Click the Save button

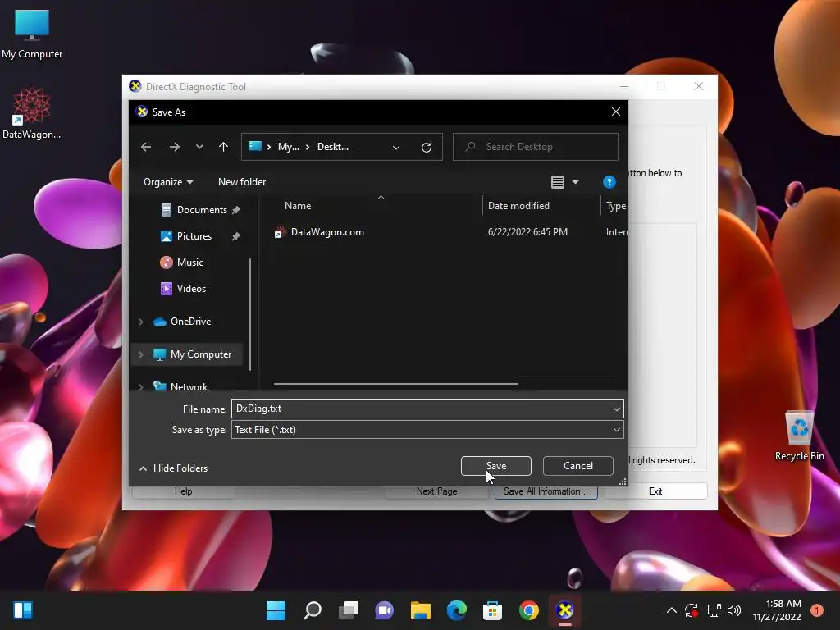(x=496, y=466)
